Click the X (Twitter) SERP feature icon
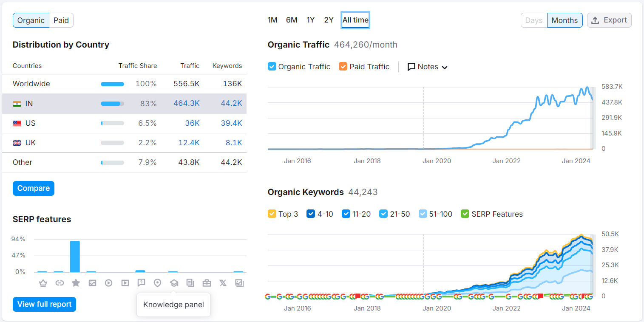The width and height of the screenshot is (644, 322). pos(223,283)
